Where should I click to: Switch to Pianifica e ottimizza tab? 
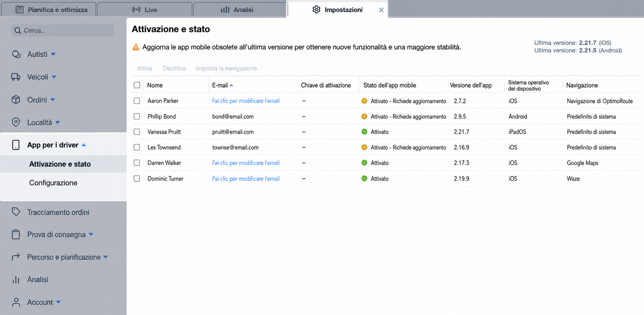pyautogui.click(x=49, y=9)
